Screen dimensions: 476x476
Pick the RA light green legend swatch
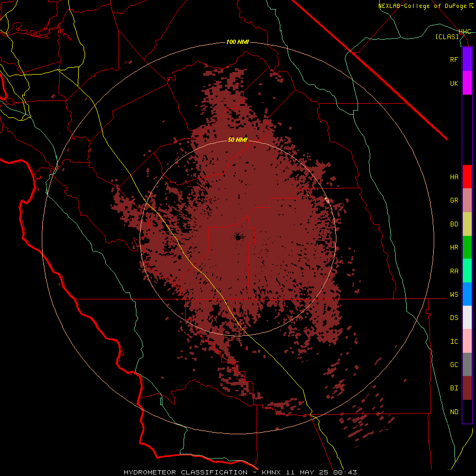tap(467, 271)
